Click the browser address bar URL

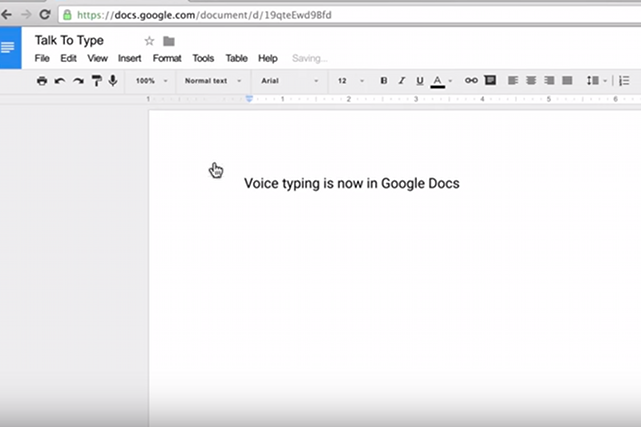click(x=204, y=15)
